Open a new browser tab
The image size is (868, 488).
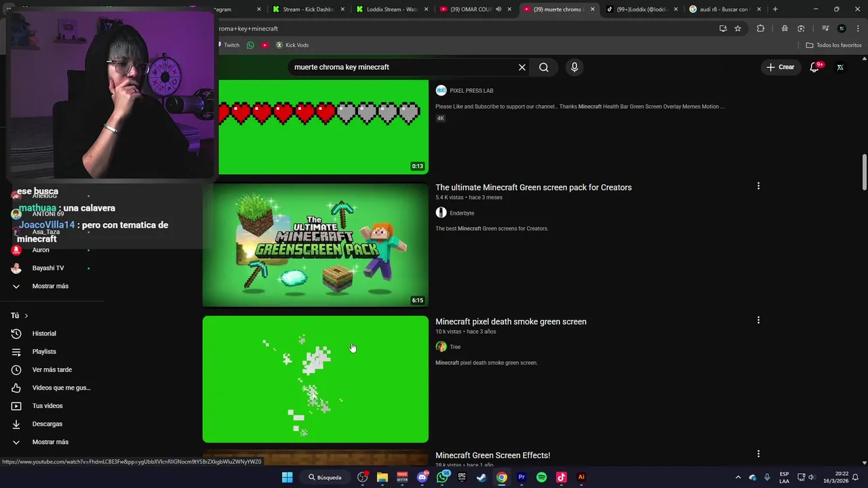coord(775,9)
